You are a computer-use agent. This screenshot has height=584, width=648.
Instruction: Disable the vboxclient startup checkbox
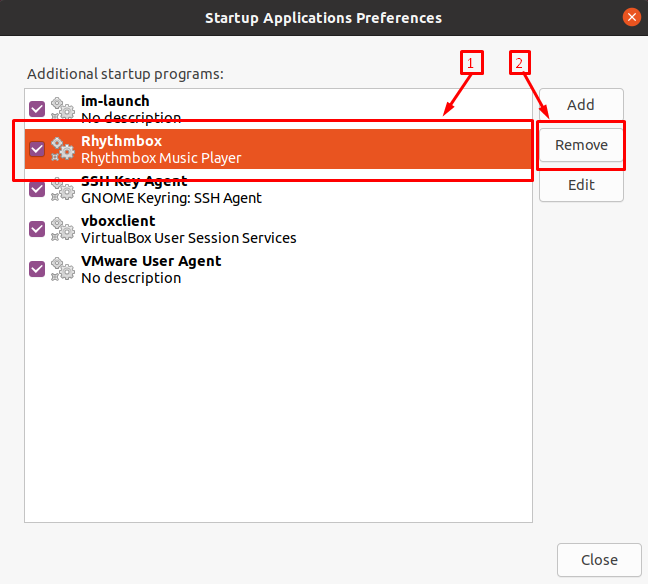coord(37,229)
